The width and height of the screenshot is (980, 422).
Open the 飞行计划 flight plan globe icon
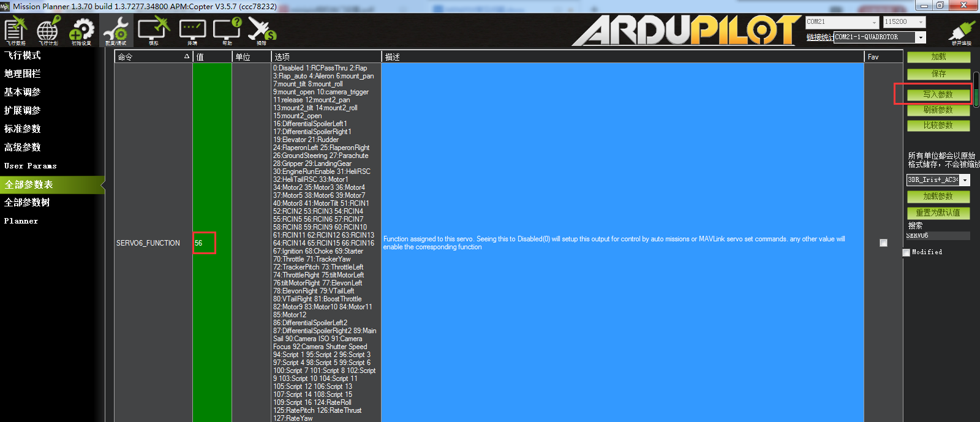pyautogui.click(x=48, y=31)
